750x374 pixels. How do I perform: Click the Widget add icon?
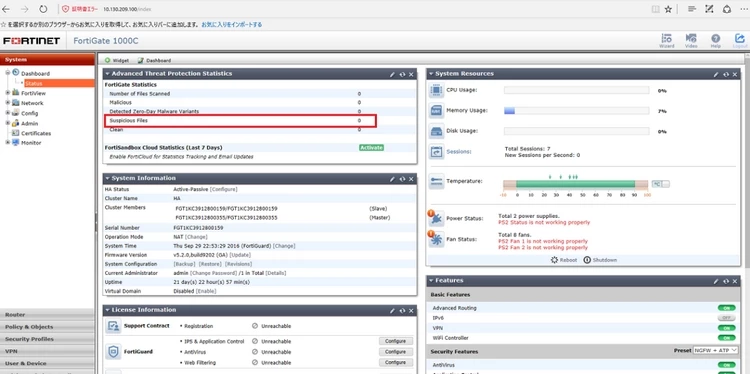tap(108, 60)
